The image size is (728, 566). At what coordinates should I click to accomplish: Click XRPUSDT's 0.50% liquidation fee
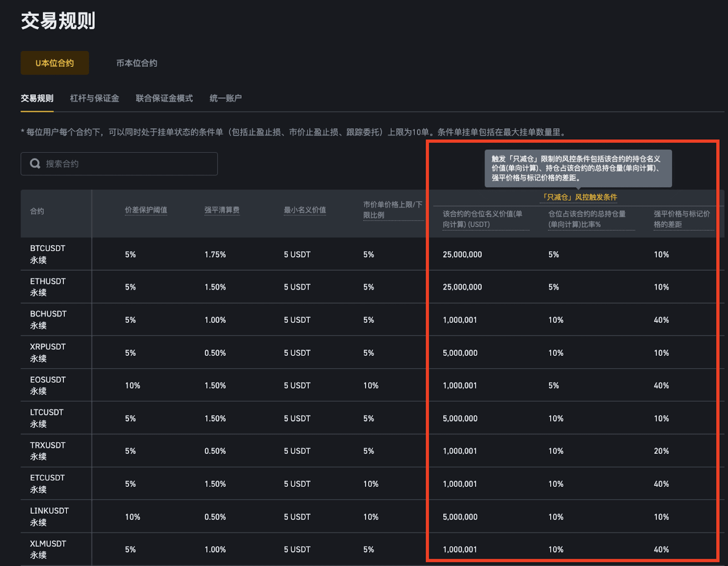tap(215, 353)
